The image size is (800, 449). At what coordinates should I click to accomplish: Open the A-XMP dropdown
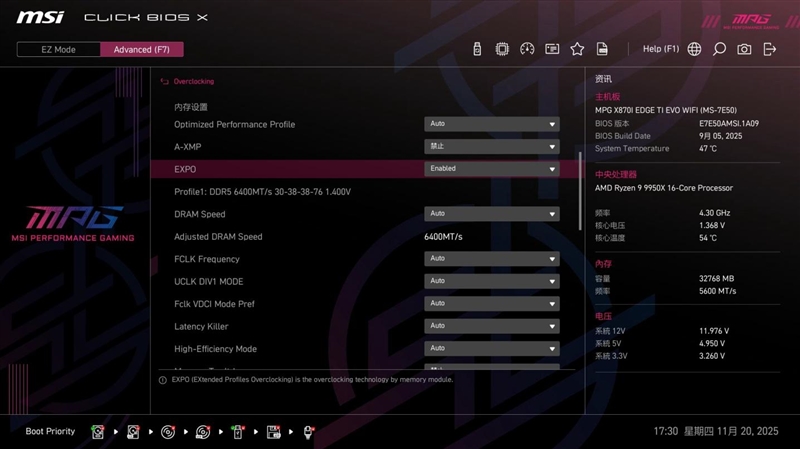coord(492,146)
